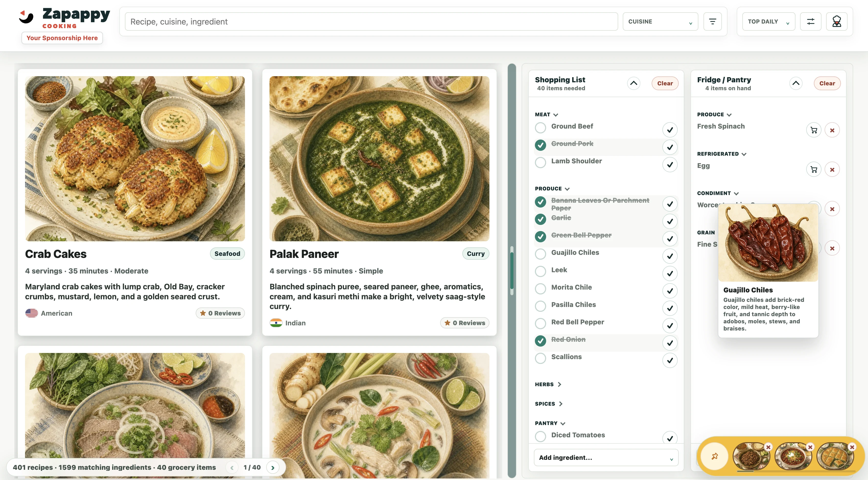The width and height of the screenshot is (868, 480).
Task: Tick the Guajillo Chiles checkbox
Action: pyautogui.click(x=541, y=254)
